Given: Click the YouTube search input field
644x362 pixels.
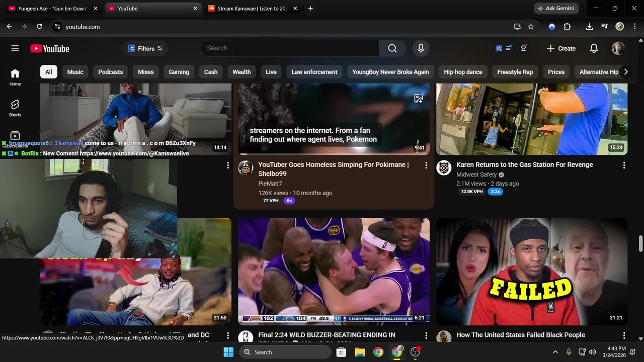Looking at the screenshot, I should 290,48.
